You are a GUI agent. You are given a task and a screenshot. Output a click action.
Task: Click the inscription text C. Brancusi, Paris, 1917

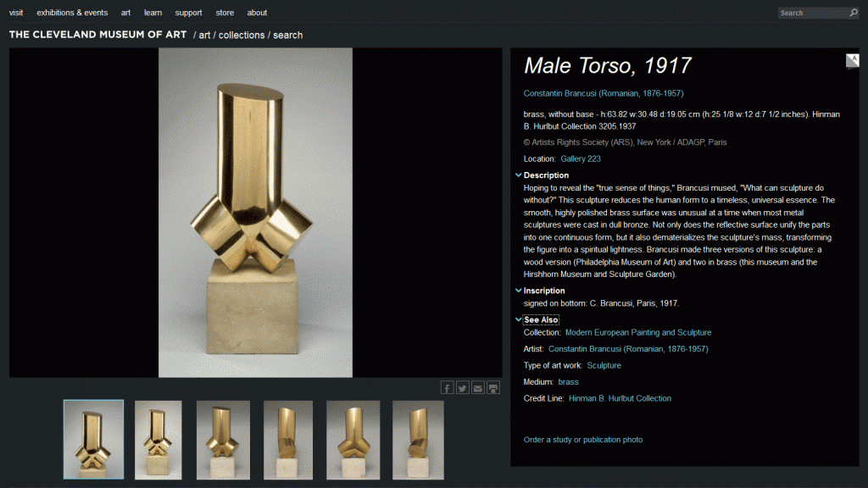[x=634, y=303]
